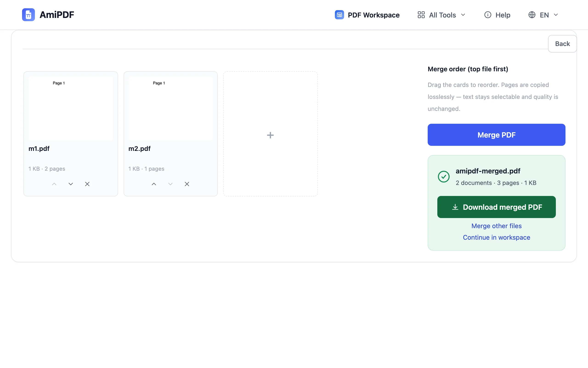
Task: Click Continue in workspace link
Action: tap(496, 237)
